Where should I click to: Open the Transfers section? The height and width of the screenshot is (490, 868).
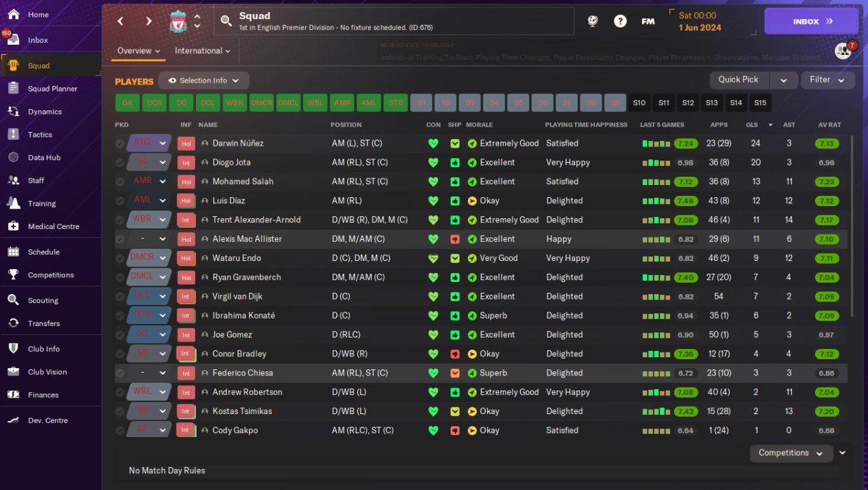(x=44, y=324)
